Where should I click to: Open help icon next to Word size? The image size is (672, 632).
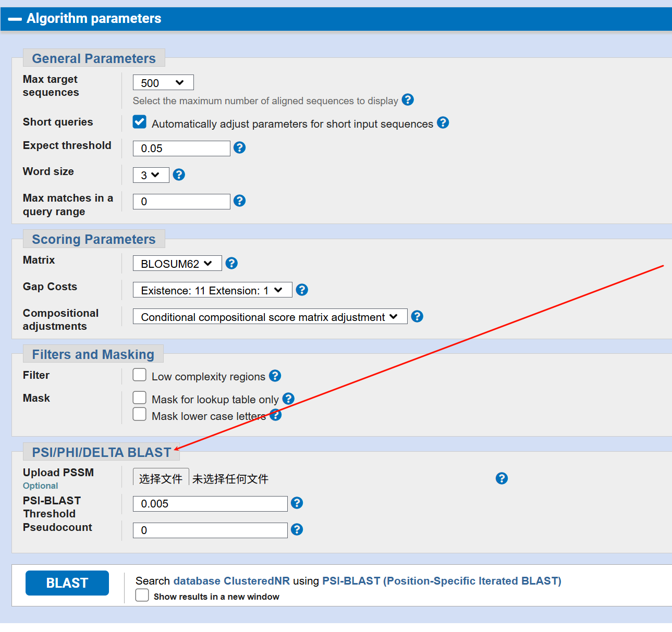tap(179, 175)
